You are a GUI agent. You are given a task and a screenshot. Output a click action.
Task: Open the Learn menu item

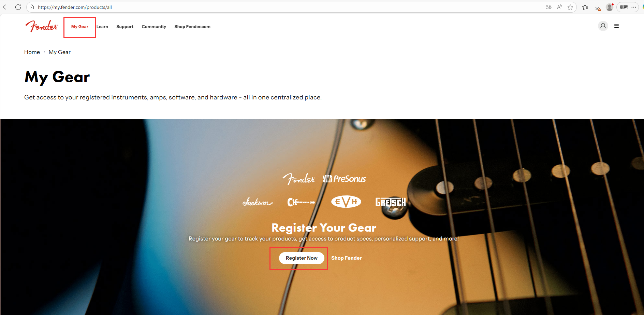point(102,27)
